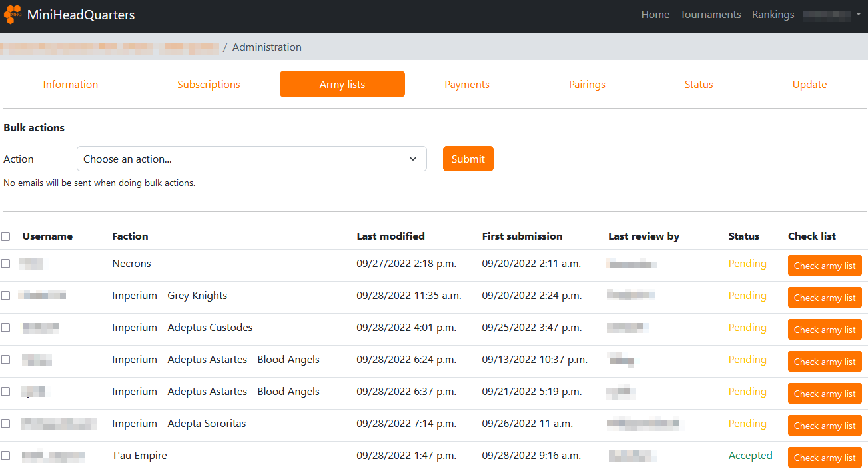Select the Grey Knights row checkbox
The height and width of the screenshot is (471, 868).
5,296
